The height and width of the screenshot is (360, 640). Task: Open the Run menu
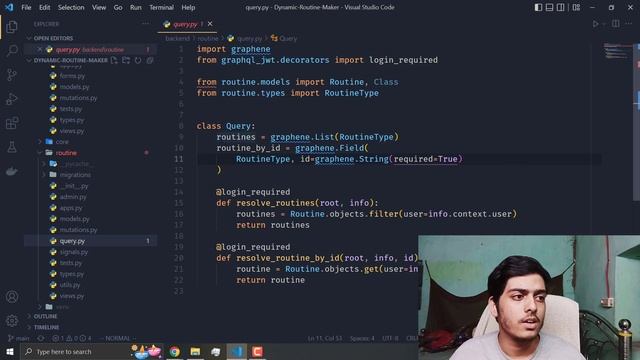coord(136,7)
